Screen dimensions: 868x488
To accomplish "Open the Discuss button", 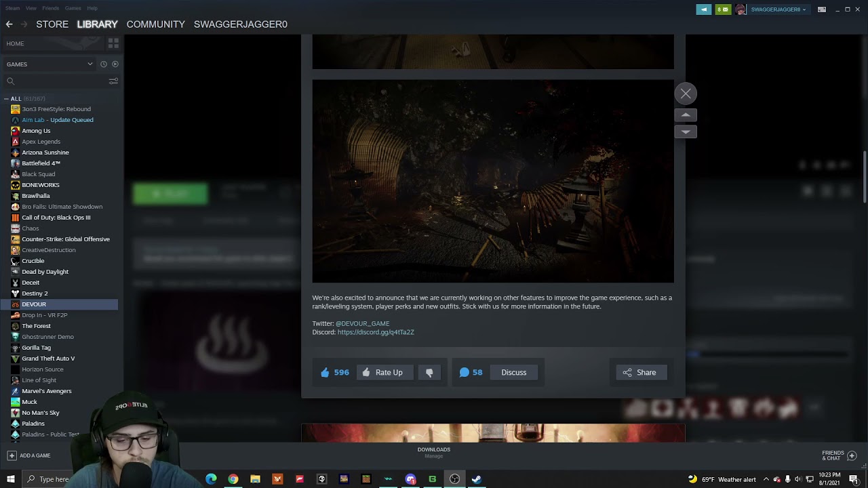I will click(x=513, y=372).
